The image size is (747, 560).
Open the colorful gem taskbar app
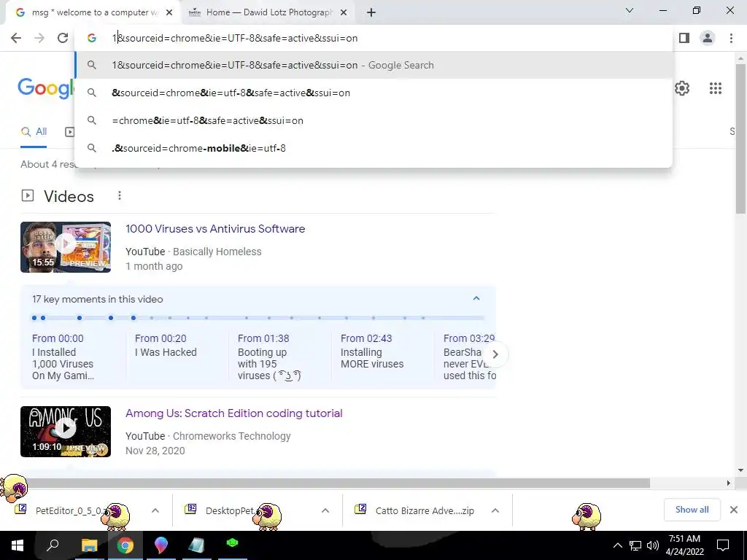(x=161, y=545)
